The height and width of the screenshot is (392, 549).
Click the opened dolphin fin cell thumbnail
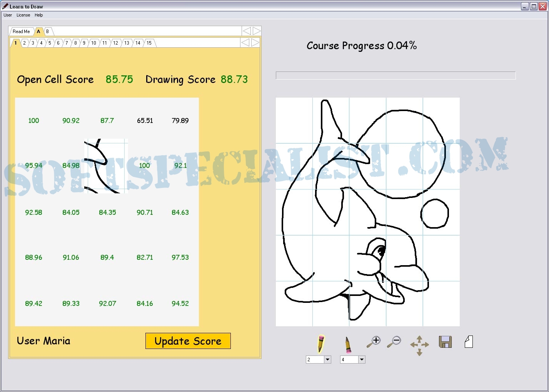point(106,166)
